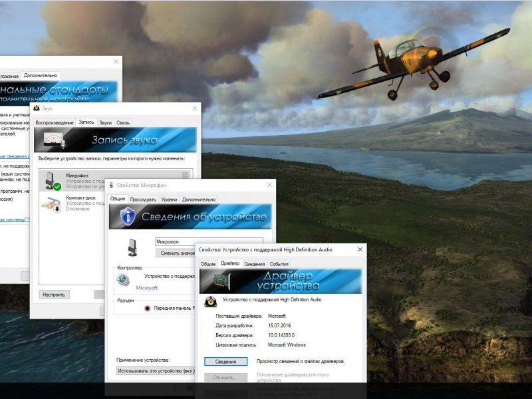Viewport: 532px width, 399px height.
Task: Click the Настроить button in Звук window
Action: coord(54,295)
